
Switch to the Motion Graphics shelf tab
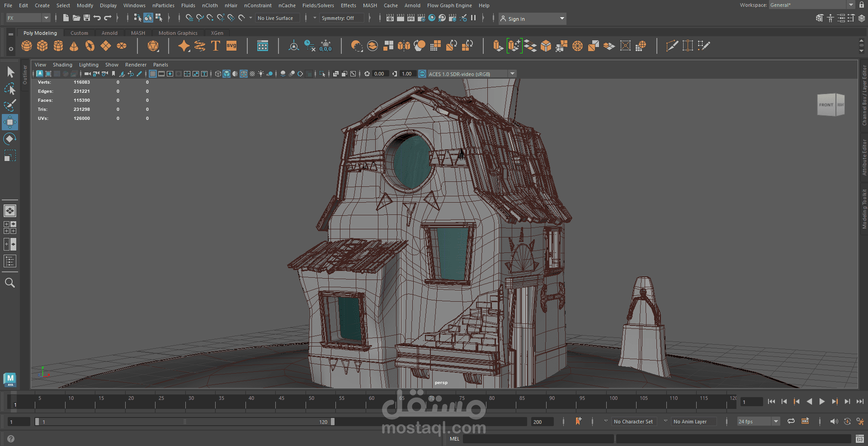[178, 33]
